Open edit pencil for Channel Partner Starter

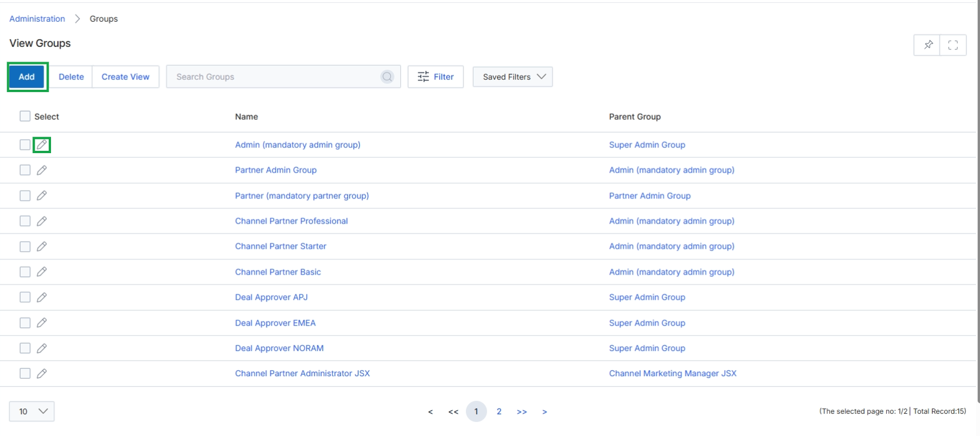(x=42, y=246)
